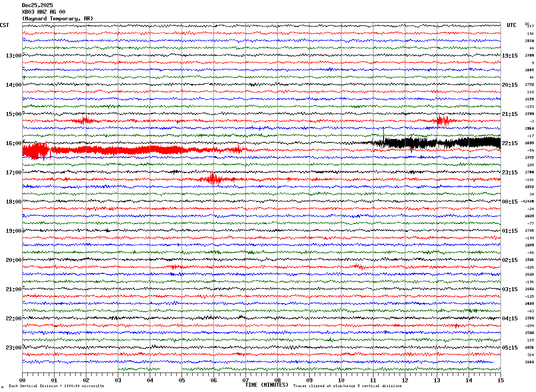Click the 04:15 UTC time label
Image resolution: width=536 pixels, height=392 pixels.
(x=510, y=319)
